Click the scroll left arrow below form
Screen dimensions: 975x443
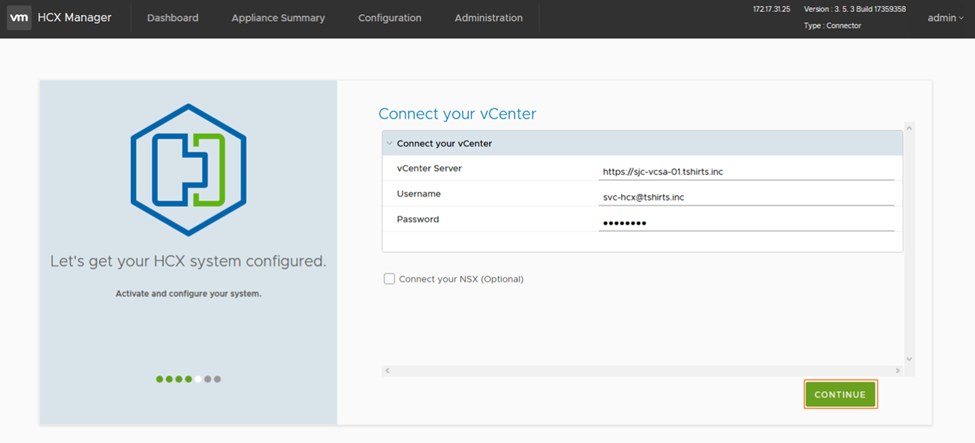[387, 371]
